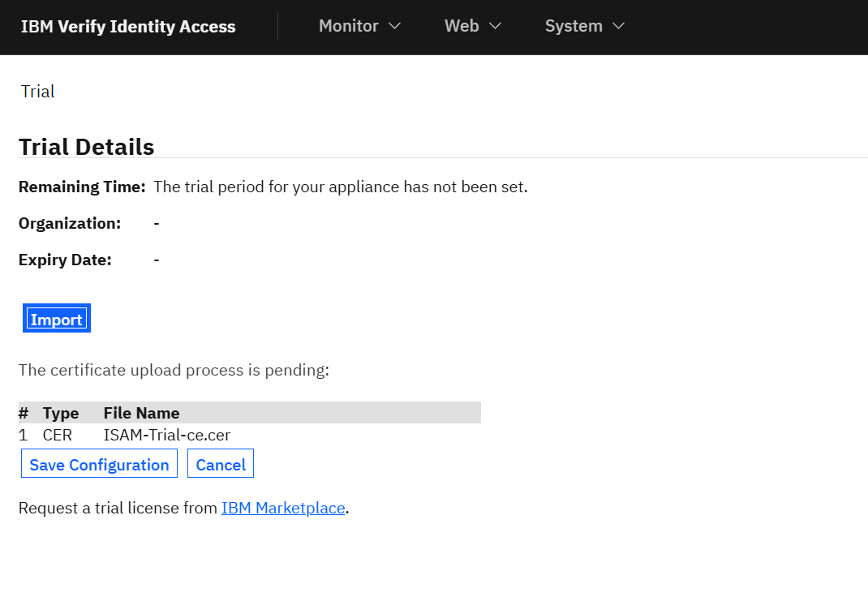The width and height of the screenshot is (868, 597).
Task: Click the chevron next to Web
Action: [496, 26]
